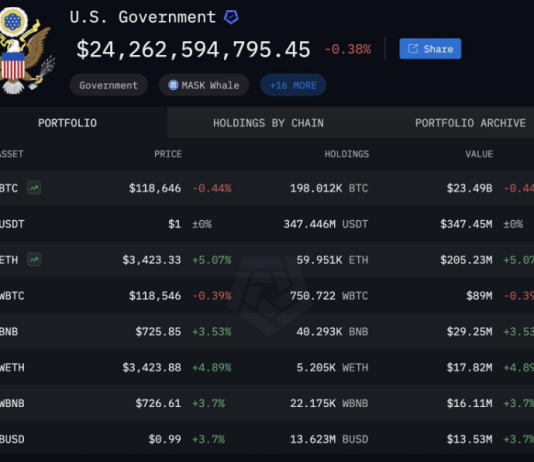Sort by the PRICE column header
This screenshot has height=462, width=534.
168,154
